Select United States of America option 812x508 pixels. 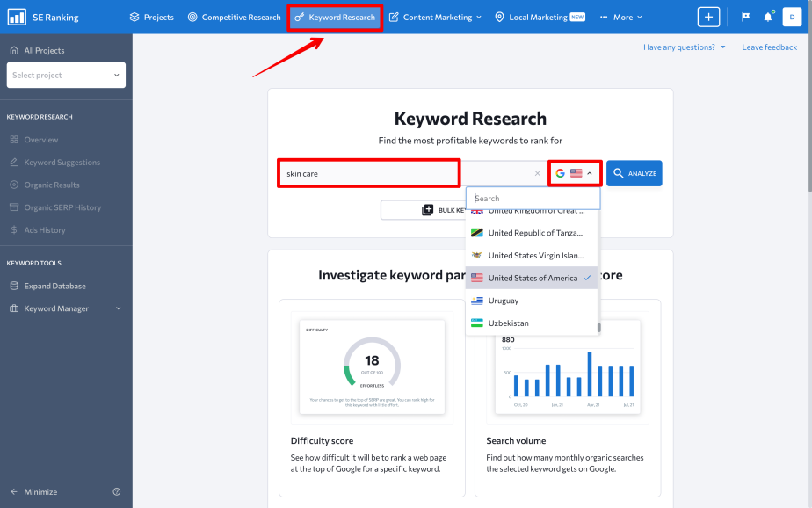[x=532, y=278]
